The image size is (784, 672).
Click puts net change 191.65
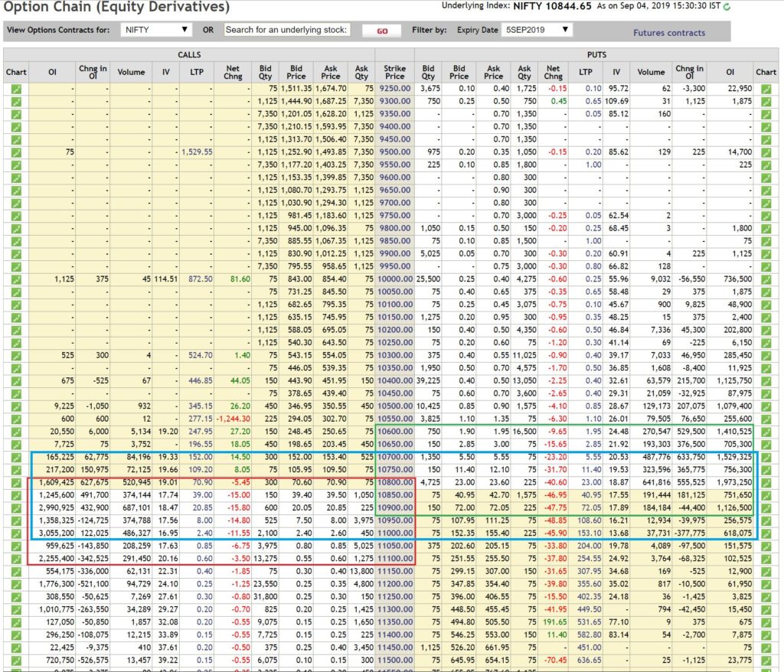tap(555, 622)
